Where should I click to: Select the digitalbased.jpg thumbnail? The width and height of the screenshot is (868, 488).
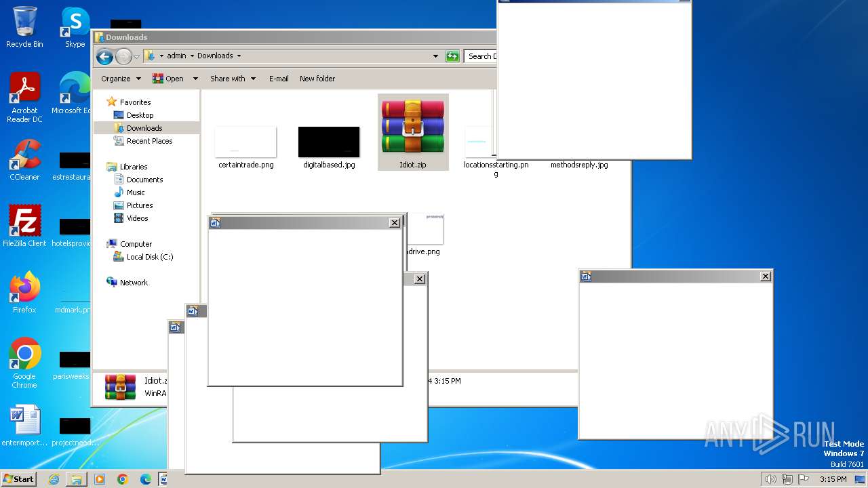pos(329,142)
